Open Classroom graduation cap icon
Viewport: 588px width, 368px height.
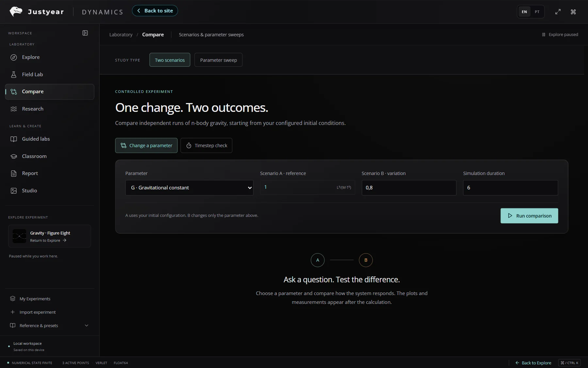point(14,156)
